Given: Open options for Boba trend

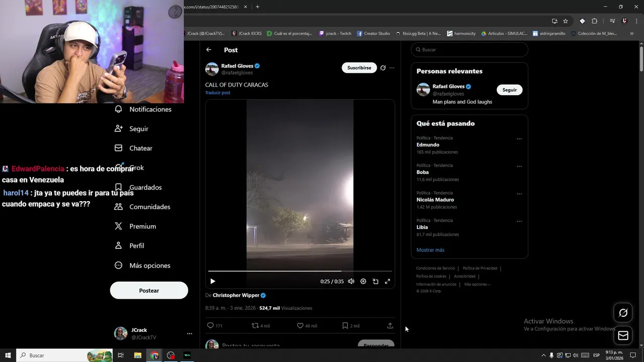Looking at the screenshot, I should point(519,166).
